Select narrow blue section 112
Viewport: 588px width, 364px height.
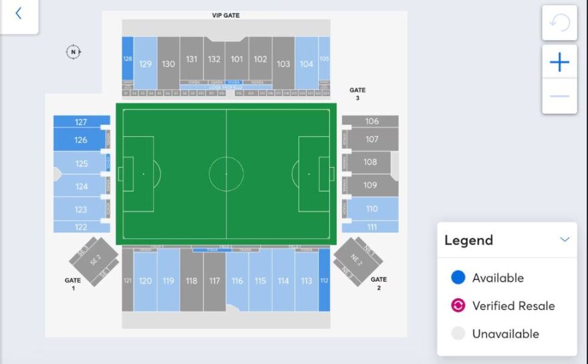click(x=324, y=281)
